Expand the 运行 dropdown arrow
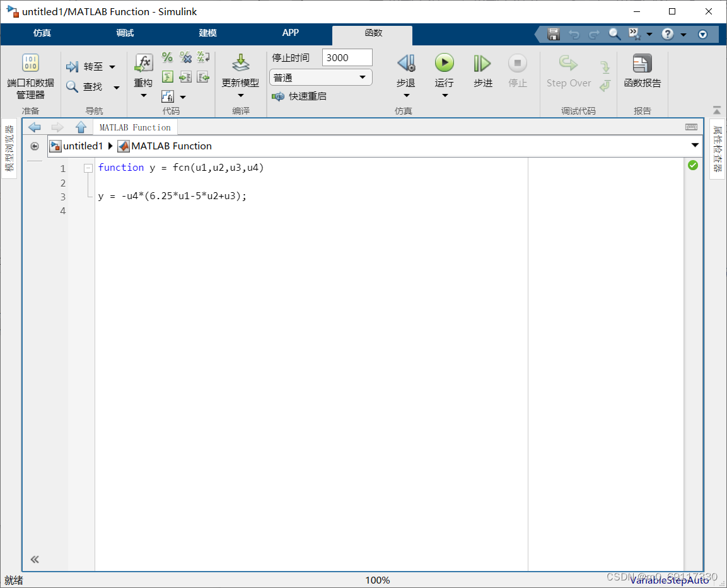The image size is (727, 588). click(x=445, y=95)
